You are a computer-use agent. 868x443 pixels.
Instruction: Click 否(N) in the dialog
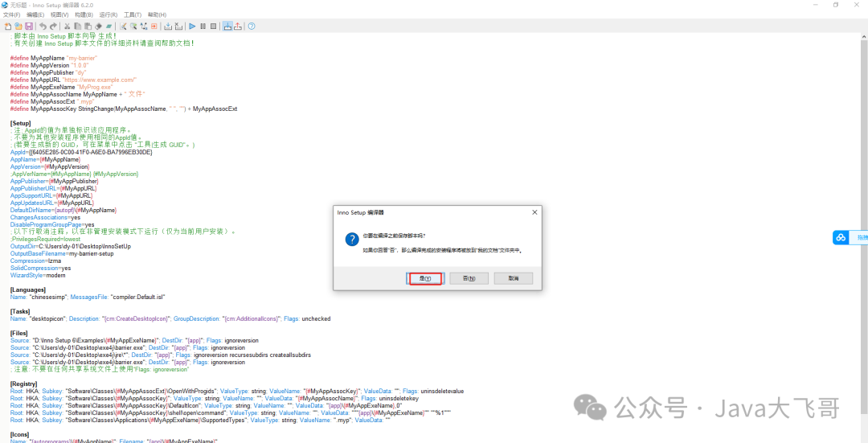tap(469, 278)
